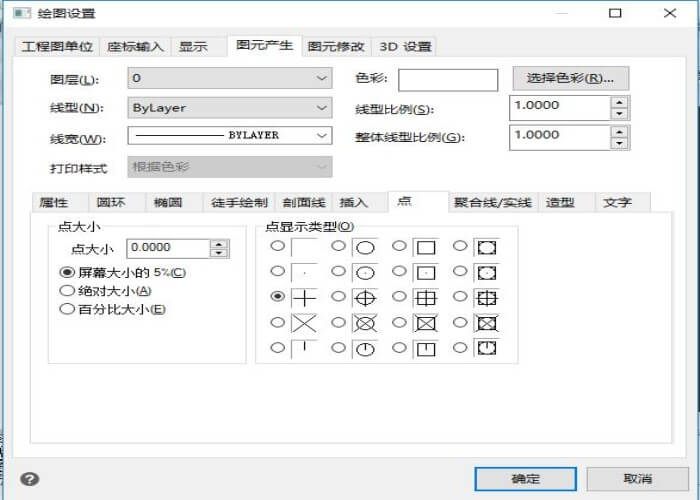The image size is (700, 500).
Task: Choose the circle-in-square with dot icon
Action: click(486, 272)
